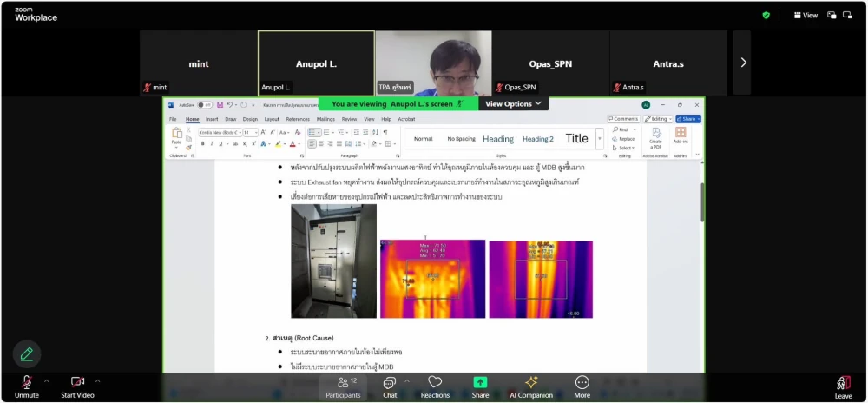
Task: Show next participants with right arrow
Action: (742, 63)
